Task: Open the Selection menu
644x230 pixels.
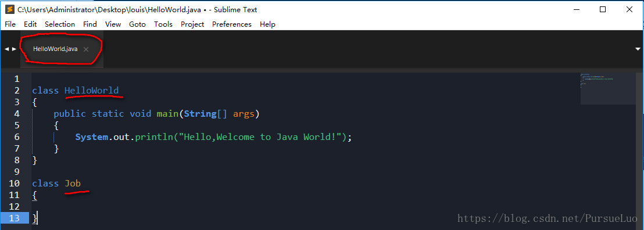Action: (x=60, y=24)
